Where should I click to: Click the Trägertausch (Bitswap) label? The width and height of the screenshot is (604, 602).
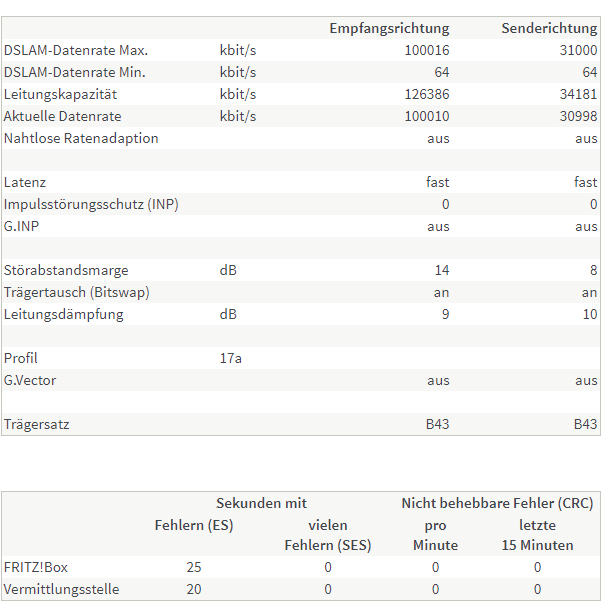[x=77, y=292]
